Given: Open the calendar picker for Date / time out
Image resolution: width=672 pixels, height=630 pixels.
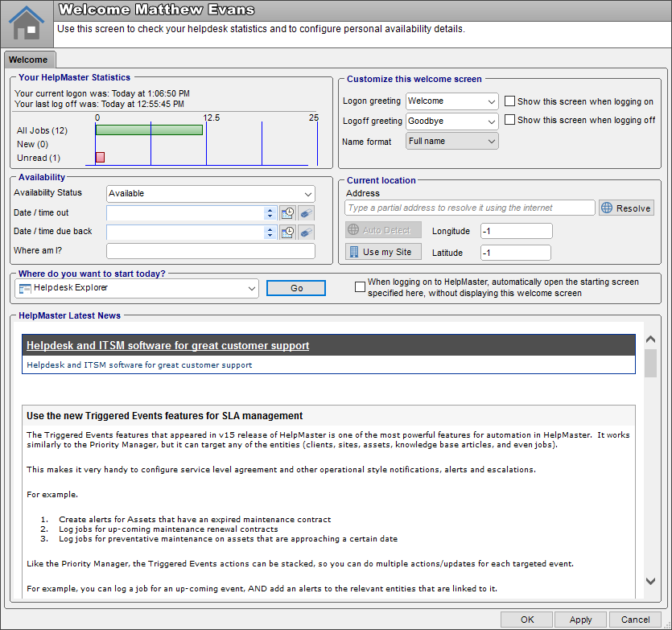Looking at the screenshot, I should click(x=287, y=213).
